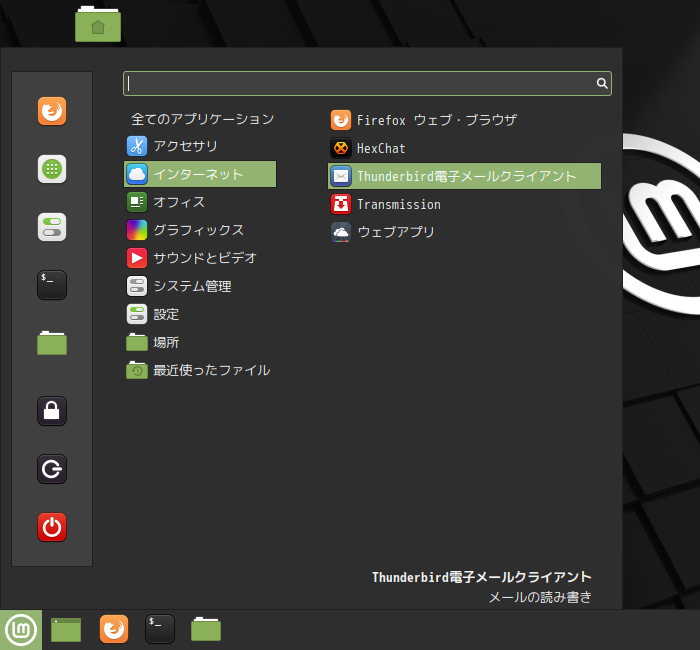Click the インターネット cloud icon
Viewport: 700px width, 650px height.
pyautogui.click(x=137, y=174)
